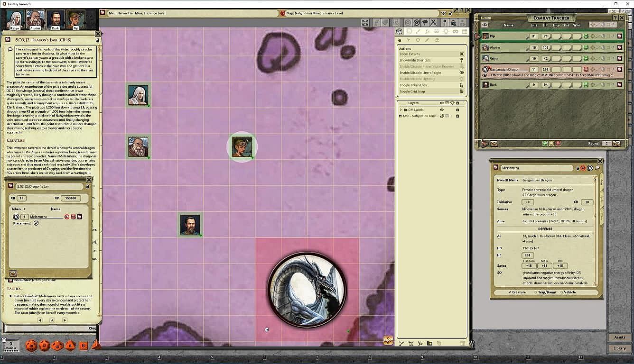634x364 pixels.
Task: Select the paint brush tab in map panel
Action: point(418,32)
